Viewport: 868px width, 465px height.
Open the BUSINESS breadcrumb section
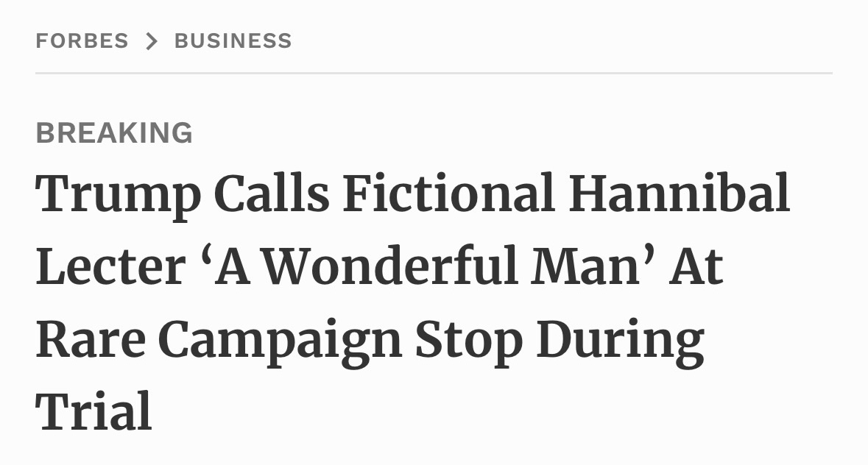pos(233,41)
